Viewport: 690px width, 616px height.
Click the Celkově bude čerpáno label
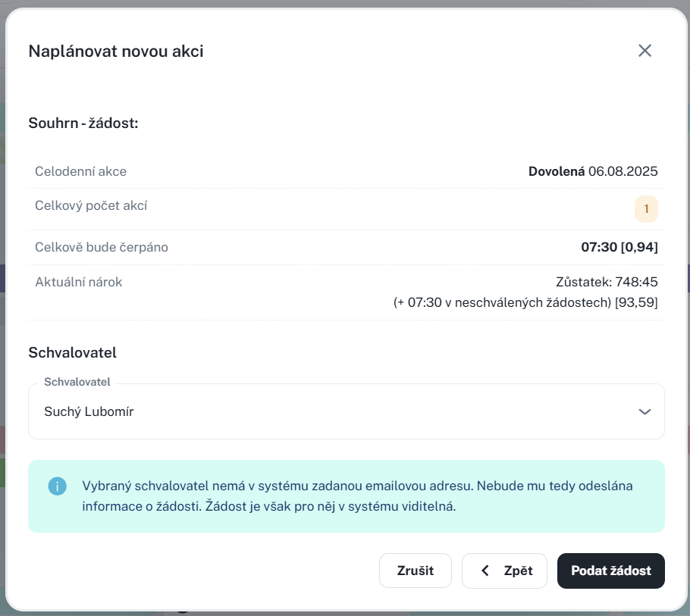[x=102, y=247]
